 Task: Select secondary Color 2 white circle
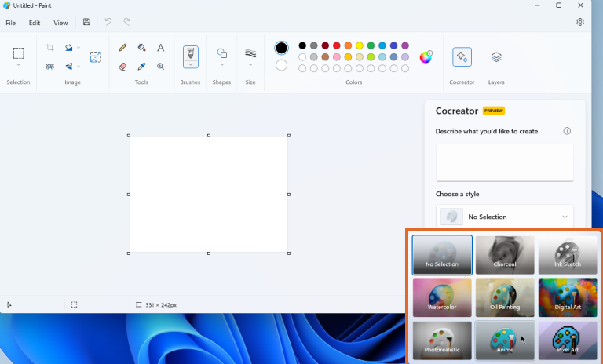(x=282, y=65)
